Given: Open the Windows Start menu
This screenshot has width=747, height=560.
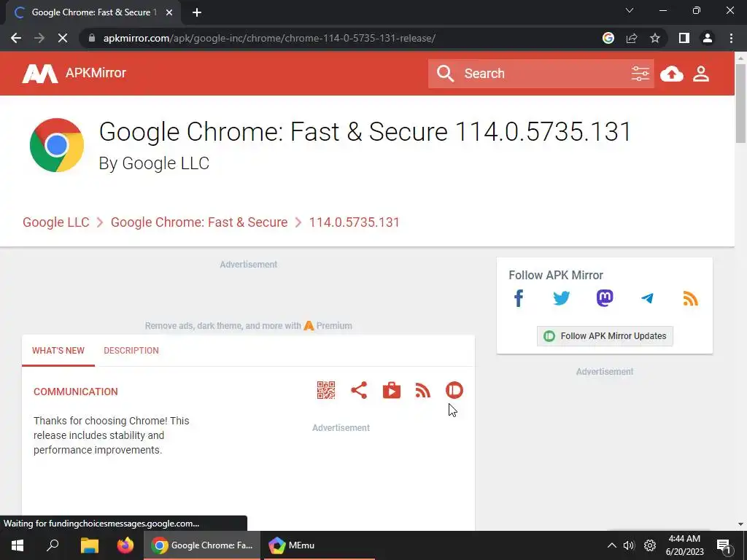Looking at the screenshot, I should (x=18, y=545).
